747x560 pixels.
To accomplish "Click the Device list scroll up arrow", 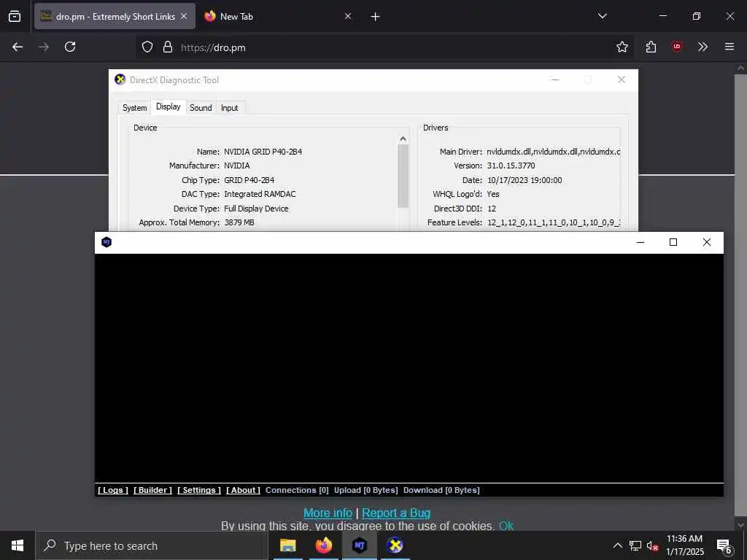I will 403,139.
